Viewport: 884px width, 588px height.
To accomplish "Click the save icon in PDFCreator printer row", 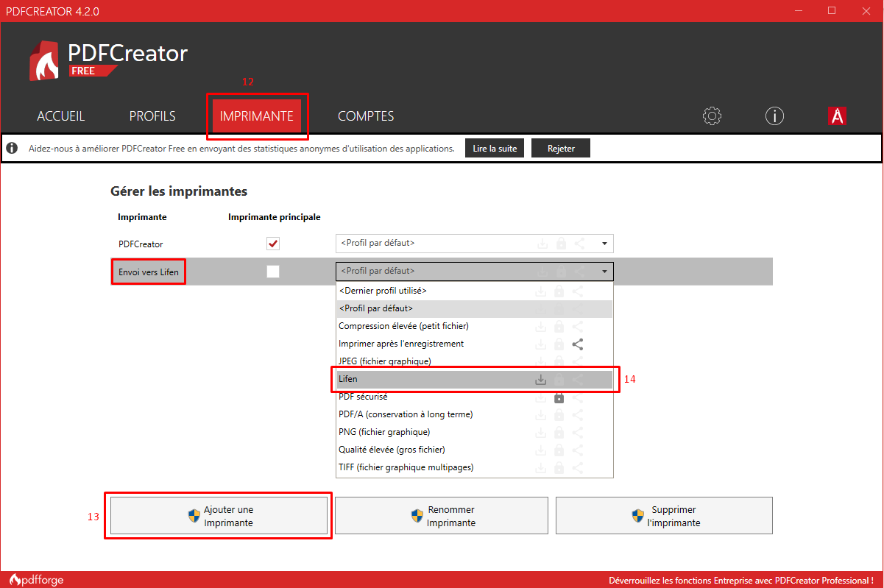I will tap(542, 244).
